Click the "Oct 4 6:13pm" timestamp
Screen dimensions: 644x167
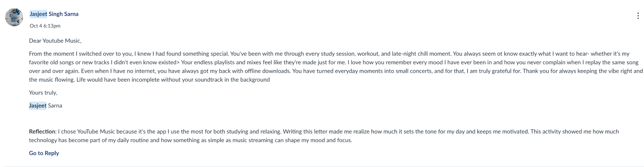[x=45, y=26]
